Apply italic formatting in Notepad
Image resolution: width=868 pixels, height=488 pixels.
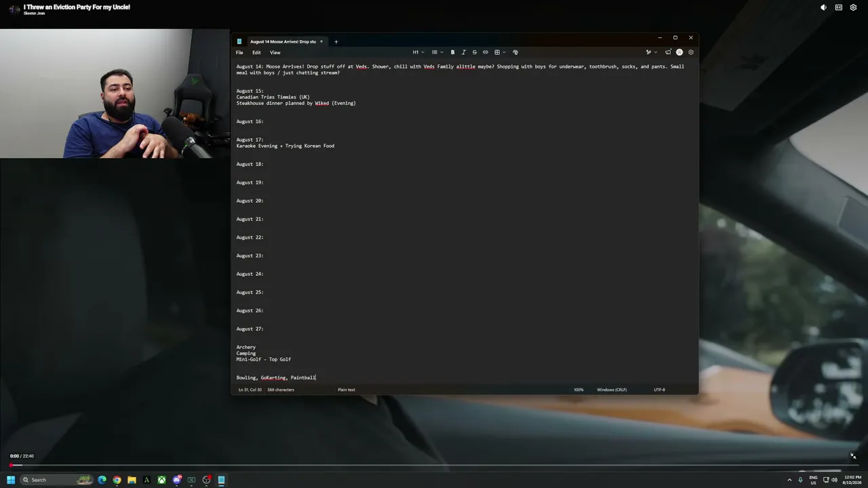(464, 52)
